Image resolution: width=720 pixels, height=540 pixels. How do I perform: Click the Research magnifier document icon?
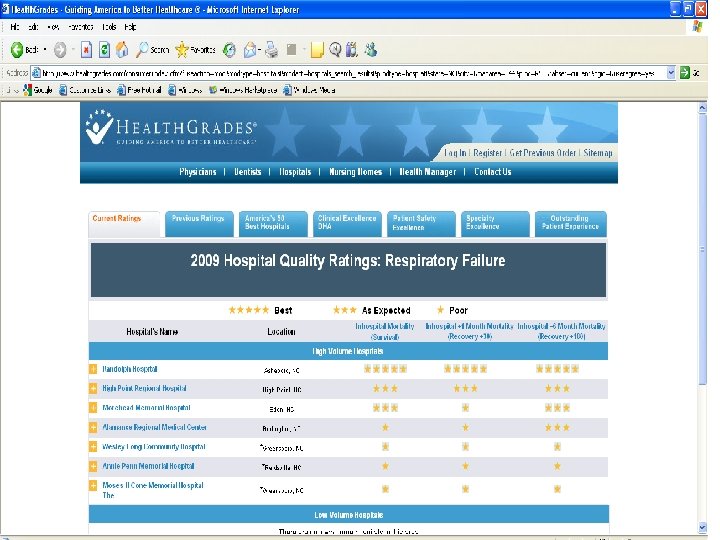(x=335, y=50)
